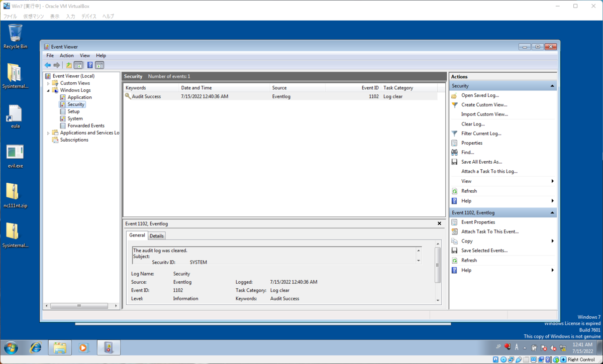The height and width of the screenshot is (364, 603).
Task: Collapse the Event 1102, Eventlog actions section
Action: tap(552, 213)
